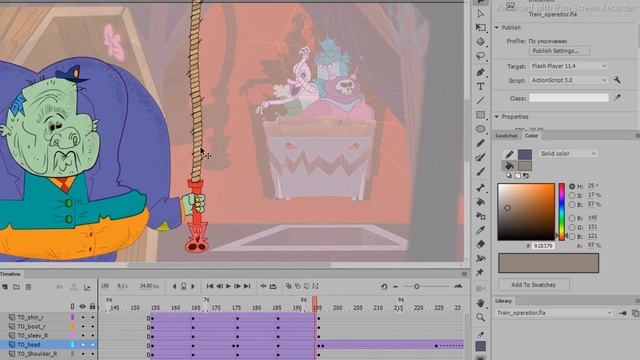Viewport: 640px width, 360px height.
Task: Click the ActionScript settings wrench icon
Action: [x=617, y=80]
